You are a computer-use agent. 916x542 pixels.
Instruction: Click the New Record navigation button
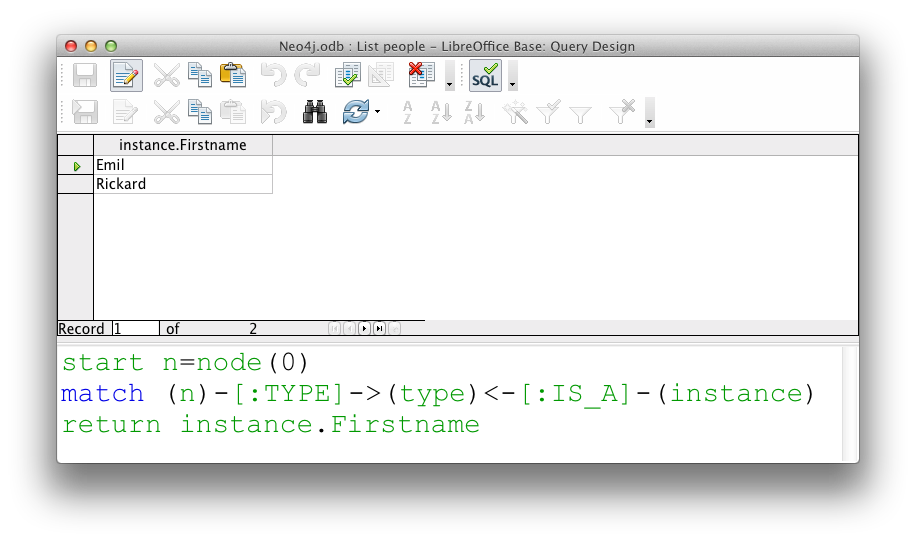click(394, 328)
